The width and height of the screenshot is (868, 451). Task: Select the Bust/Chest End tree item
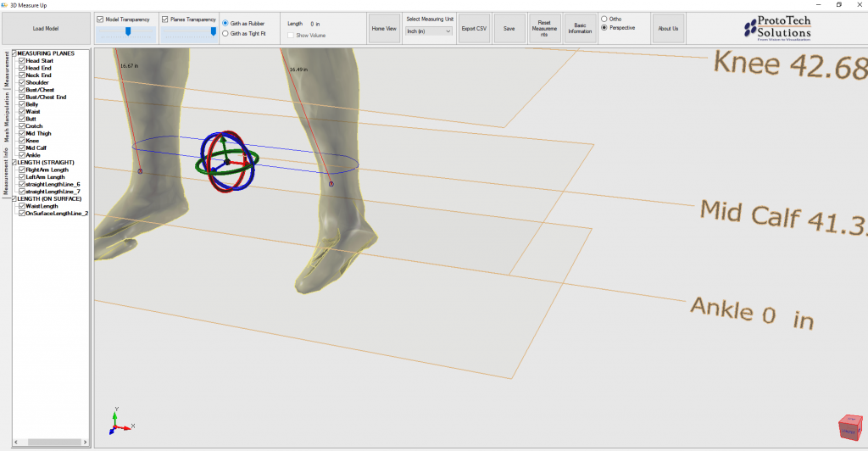click(x=46, y=97)
